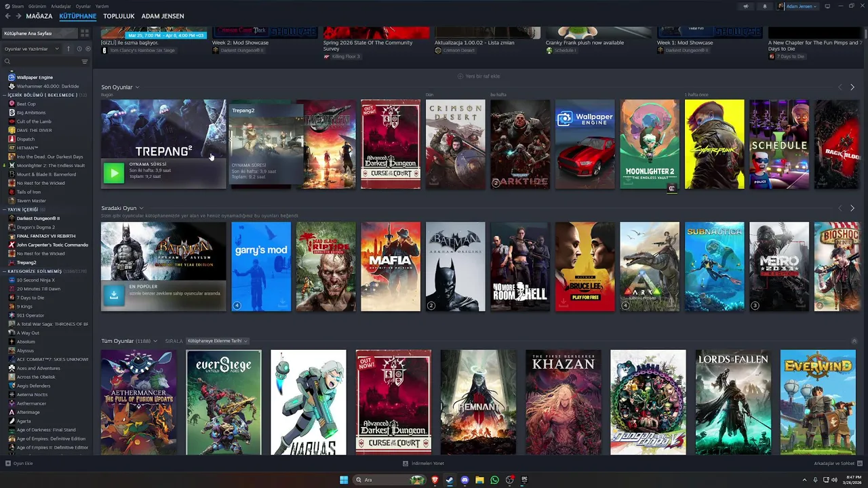Expand the Tüm Oyunlar shelf dropdown
Image resolution: width=868 pixels, height=488 pixels.
click(155, 341)
